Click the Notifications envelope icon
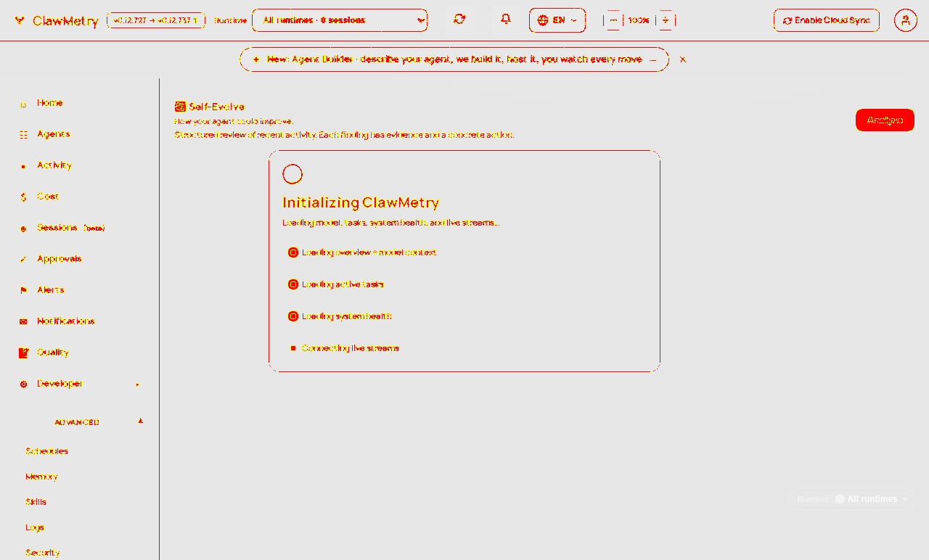This screenshot has width=929, height=560. [23, 322]
